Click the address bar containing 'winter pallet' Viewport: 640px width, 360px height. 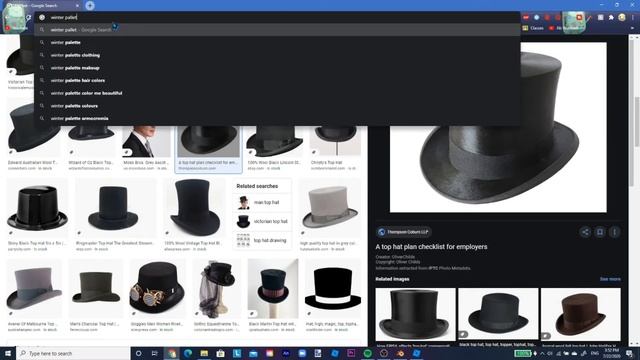coord(278,17)
